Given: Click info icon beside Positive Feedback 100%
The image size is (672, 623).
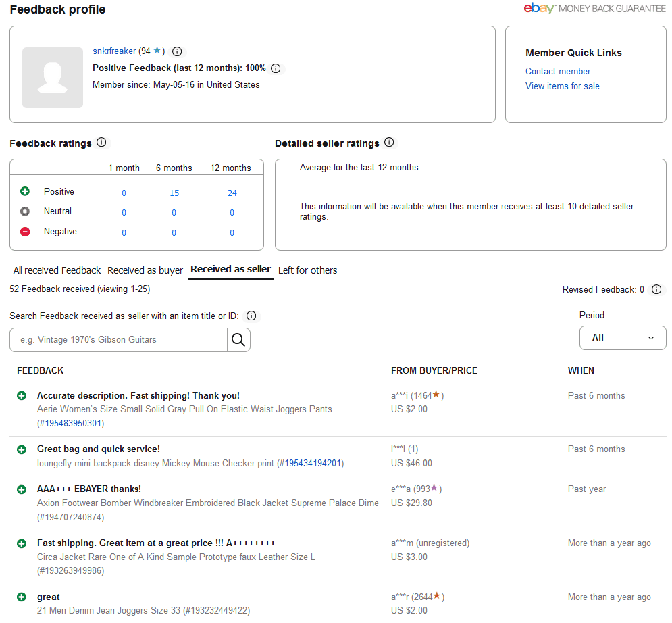Looking at the screenshot, I should tap(276, 69).
